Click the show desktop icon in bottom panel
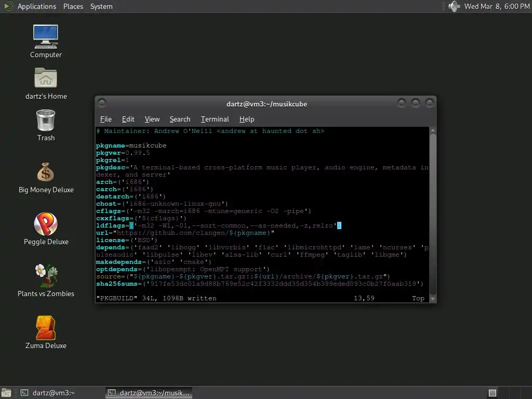The height and width of the screenshot is (399, 532). point(6,393)
